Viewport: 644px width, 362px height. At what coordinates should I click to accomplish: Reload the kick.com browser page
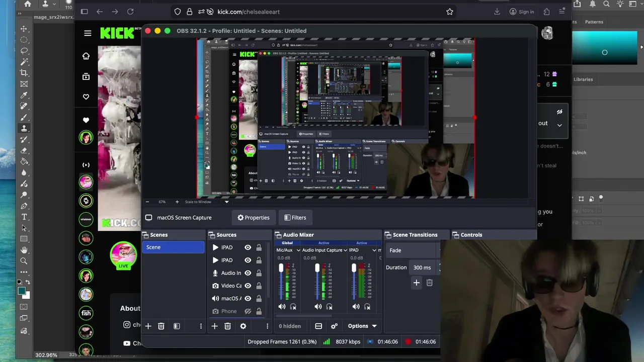[130, 12]
